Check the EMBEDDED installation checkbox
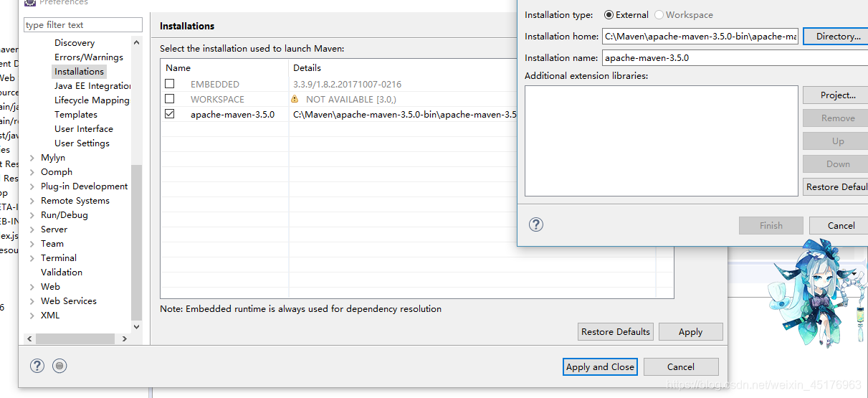 (170, 84)
